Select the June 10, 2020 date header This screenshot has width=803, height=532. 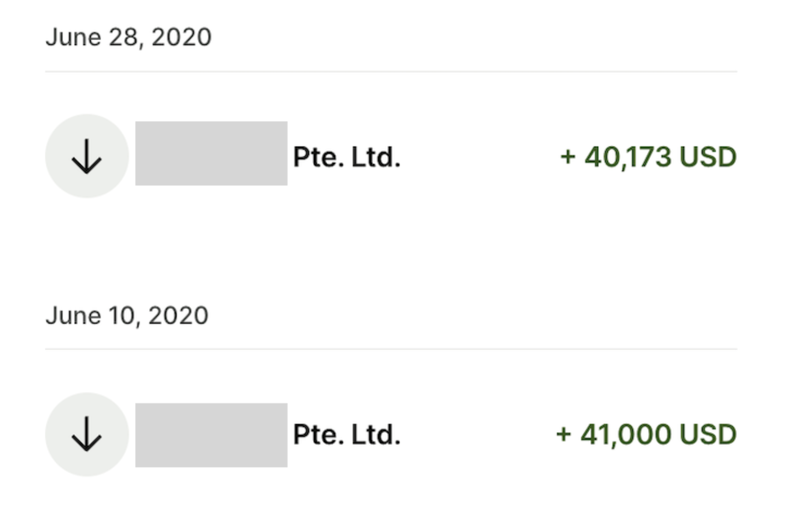tap(127, 316)
